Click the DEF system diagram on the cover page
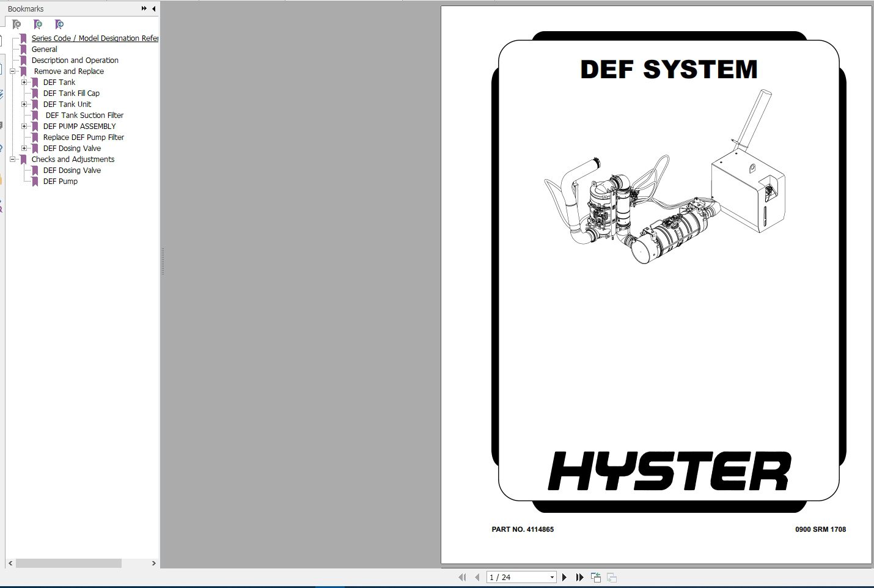The width and height of the screenshot is (874, 588). coord(665,177)
